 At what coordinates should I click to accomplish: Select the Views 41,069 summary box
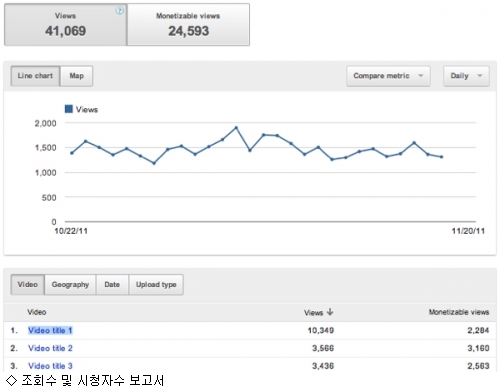pos(65,25)
